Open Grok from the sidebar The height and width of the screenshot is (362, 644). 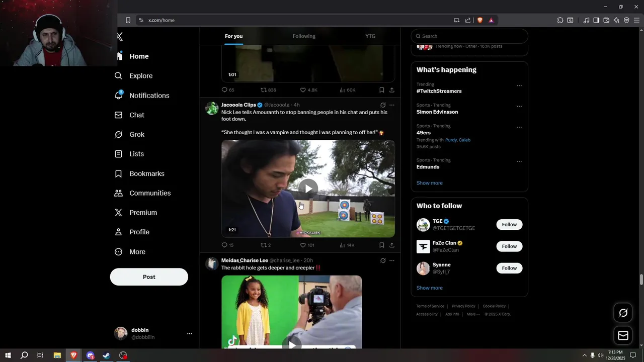pos(130,135)
